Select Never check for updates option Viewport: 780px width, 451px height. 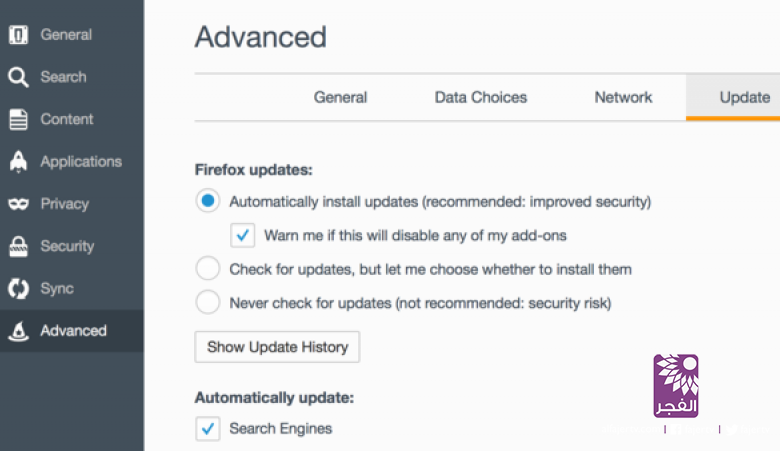207,301
